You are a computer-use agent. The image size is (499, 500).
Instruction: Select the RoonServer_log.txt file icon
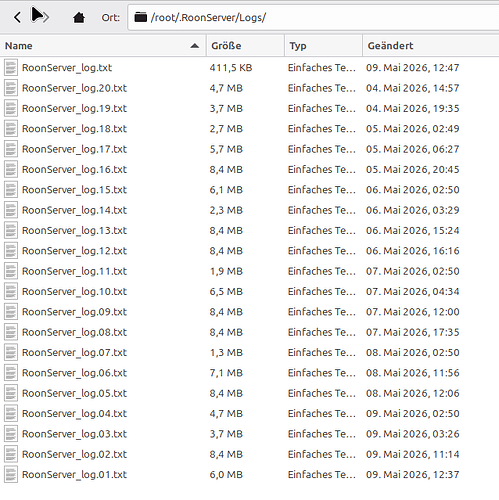pyautogui.click(x=11, y=68)
